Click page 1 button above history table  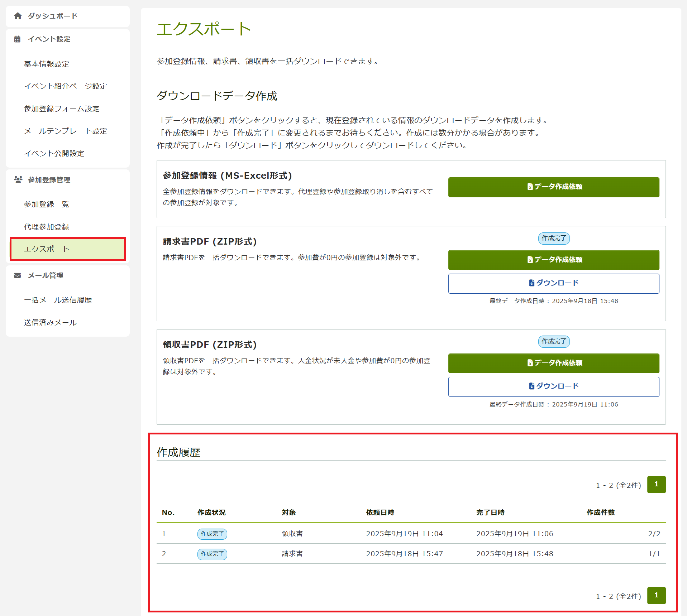coord(656,484)
